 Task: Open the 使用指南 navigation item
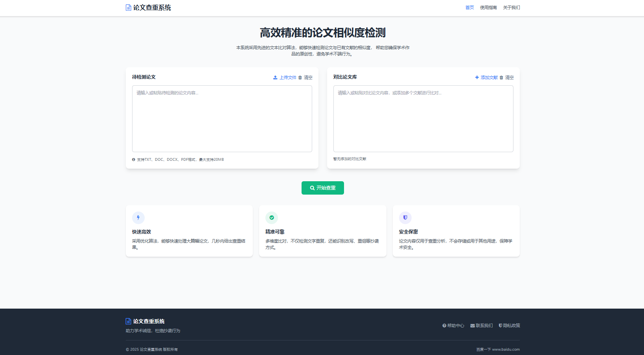pos(488,7)
